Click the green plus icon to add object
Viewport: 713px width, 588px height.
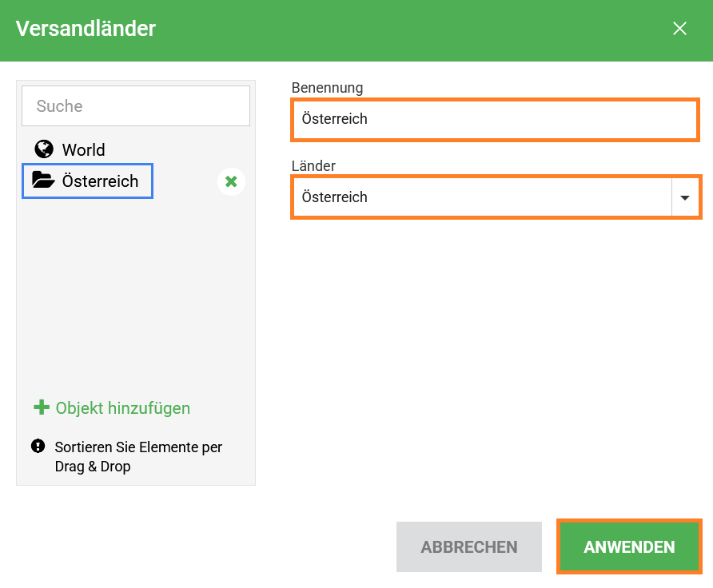[x=41, y=407]
